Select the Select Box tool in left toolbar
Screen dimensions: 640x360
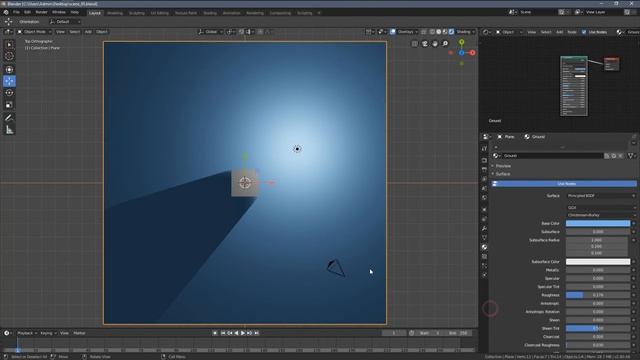[9, 44]
